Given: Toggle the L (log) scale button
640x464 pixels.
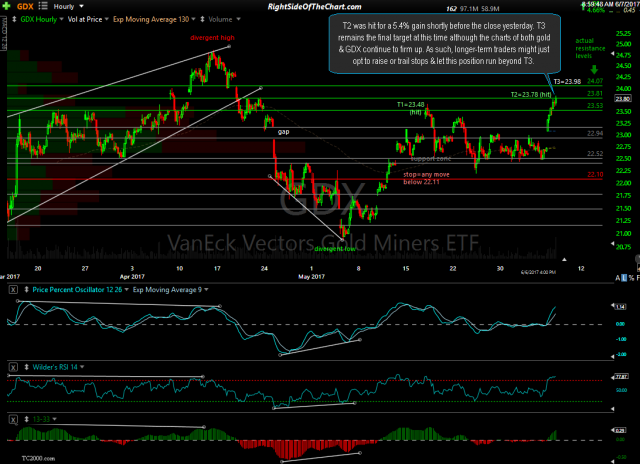Looking at the screenshot, I should pyautogui.click(x=624, y=278).
